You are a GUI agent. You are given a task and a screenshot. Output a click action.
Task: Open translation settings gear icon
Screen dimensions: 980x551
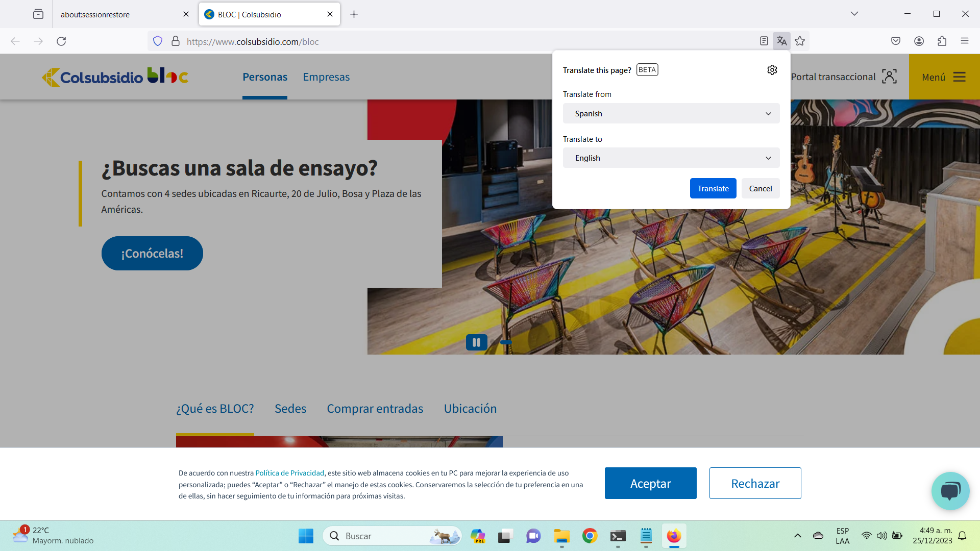point(772,70)
